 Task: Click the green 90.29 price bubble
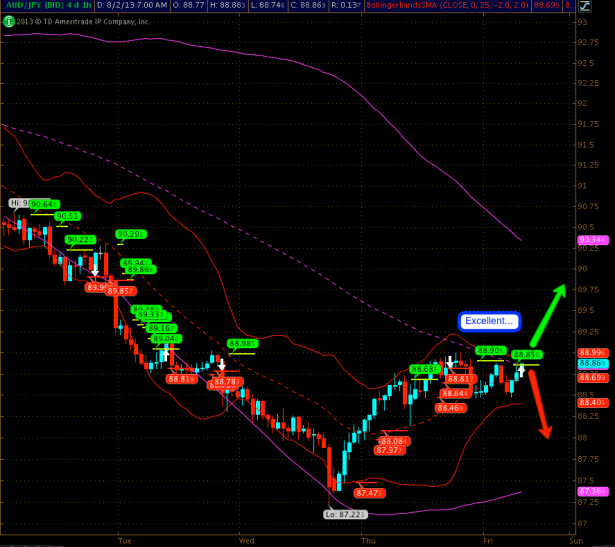coord(132,235)
